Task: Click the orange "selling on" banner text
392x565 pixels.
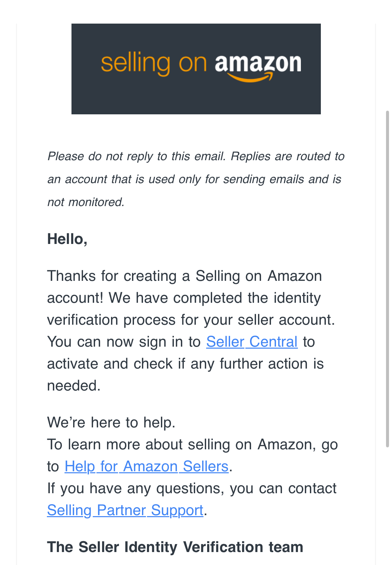Action: [154, 63]
